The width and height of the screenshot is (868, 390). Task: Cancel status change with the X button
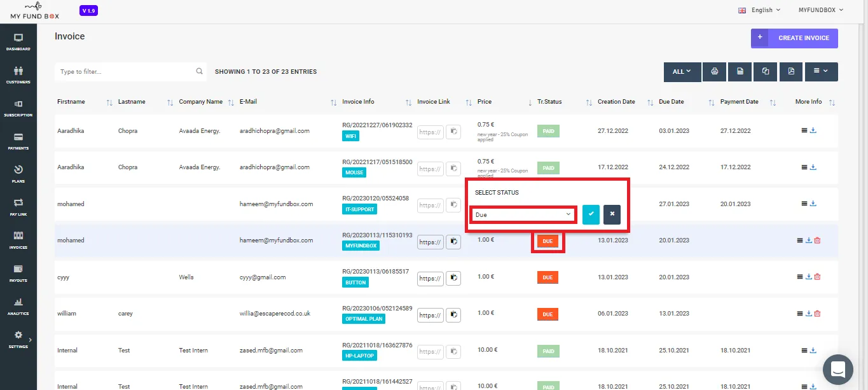point(612,214)
